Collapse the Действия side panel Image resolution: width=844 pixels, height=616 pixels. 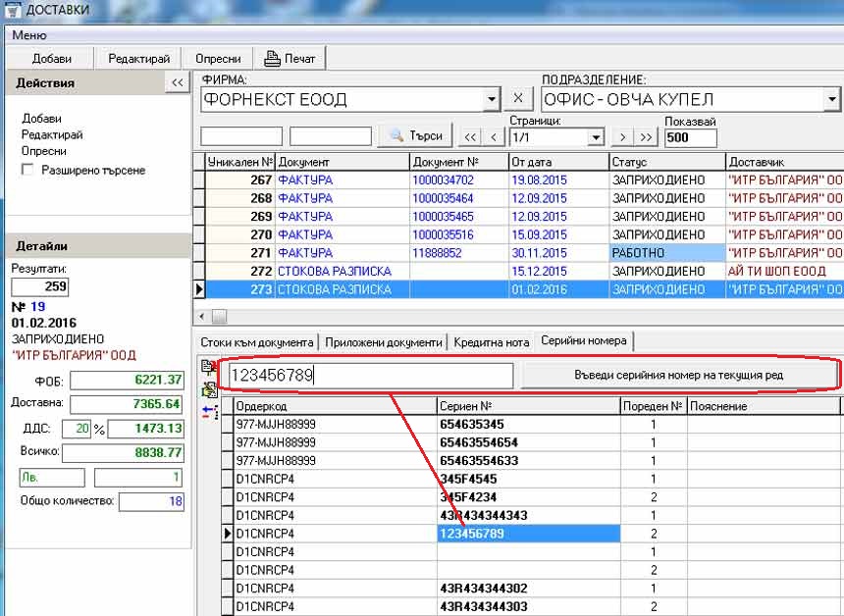click(177, 82)
